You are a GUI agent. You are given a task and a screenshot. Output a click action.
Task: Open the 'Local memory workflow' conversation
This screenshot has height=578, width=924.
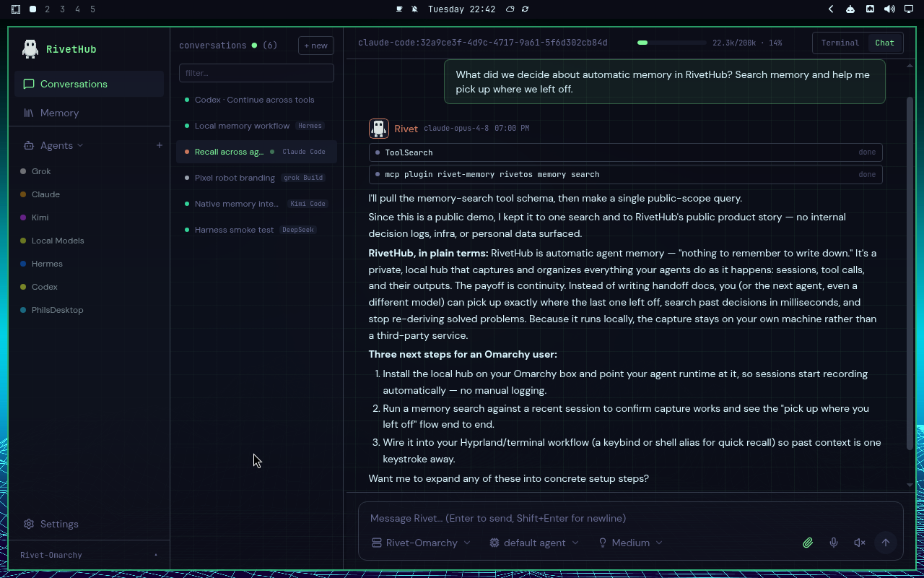coord(256,126)
